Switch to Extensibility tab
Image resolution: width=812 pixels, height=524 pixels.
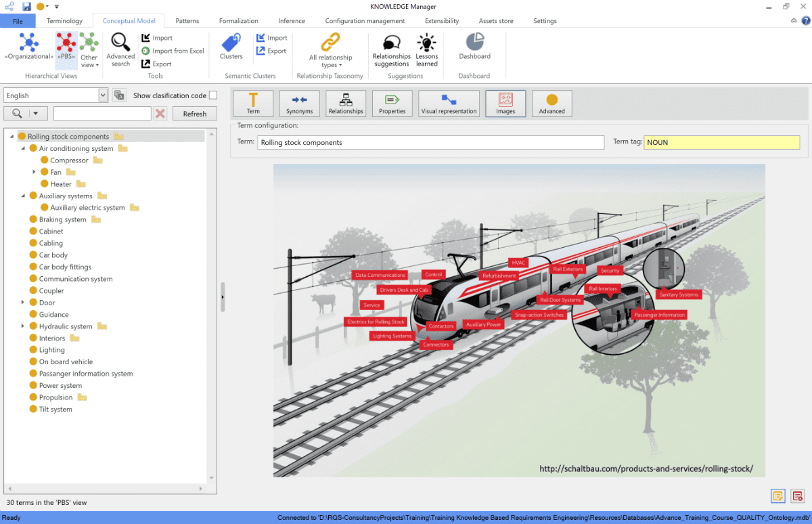(x=442, y=21)
